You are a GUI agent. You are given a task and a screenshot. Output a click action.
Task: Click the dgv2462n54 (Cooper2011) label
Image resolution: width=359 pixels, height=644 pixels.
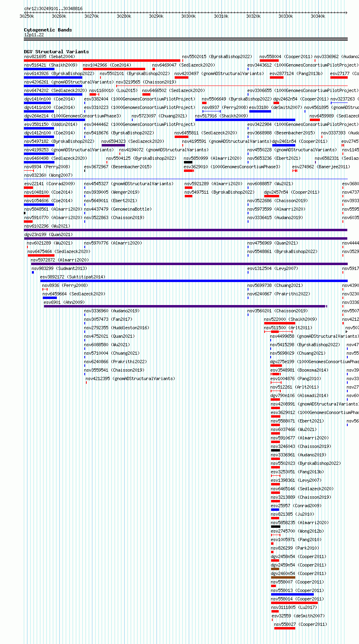[x=301, y=99]
